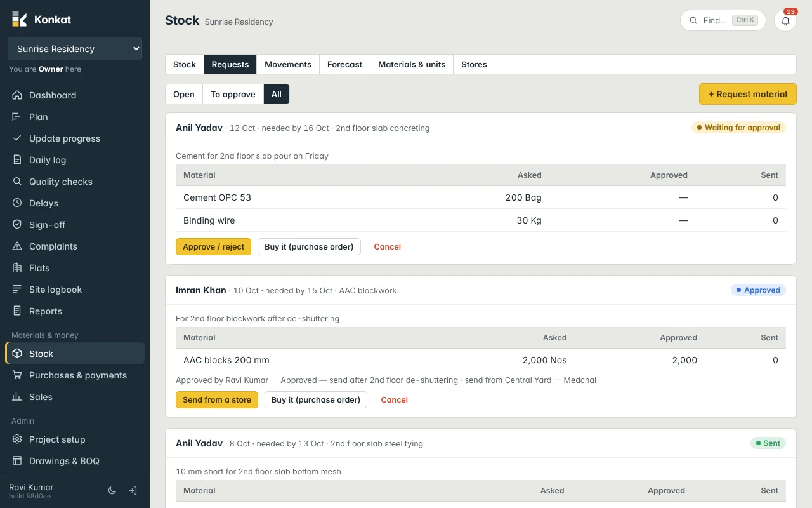Click the Plan gantt icon in sidebar
The image size is (812, 508).
(17, 117)
